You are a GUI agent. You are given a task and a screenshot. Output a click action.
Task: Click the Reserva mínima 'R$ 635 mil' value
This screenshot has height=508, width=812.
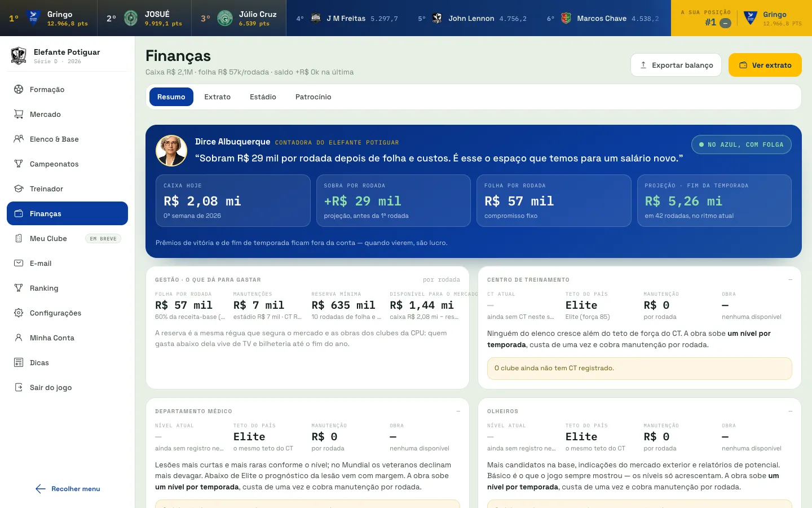click(x=343, y=305)
